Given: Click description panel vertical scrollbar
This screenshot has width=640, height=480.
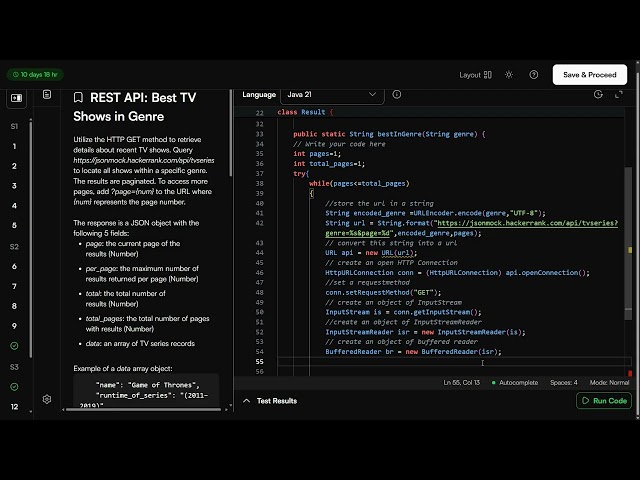Looking at the screenshot, I should click(x=231, y=133).
